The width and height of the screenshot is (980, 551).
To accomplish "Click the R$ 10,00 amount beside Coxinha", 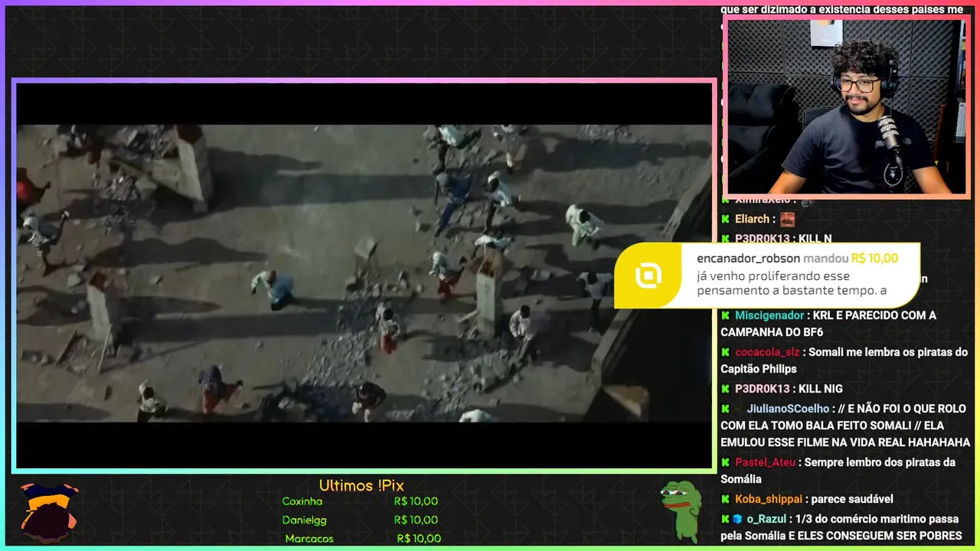I will (x=416, y=501).
